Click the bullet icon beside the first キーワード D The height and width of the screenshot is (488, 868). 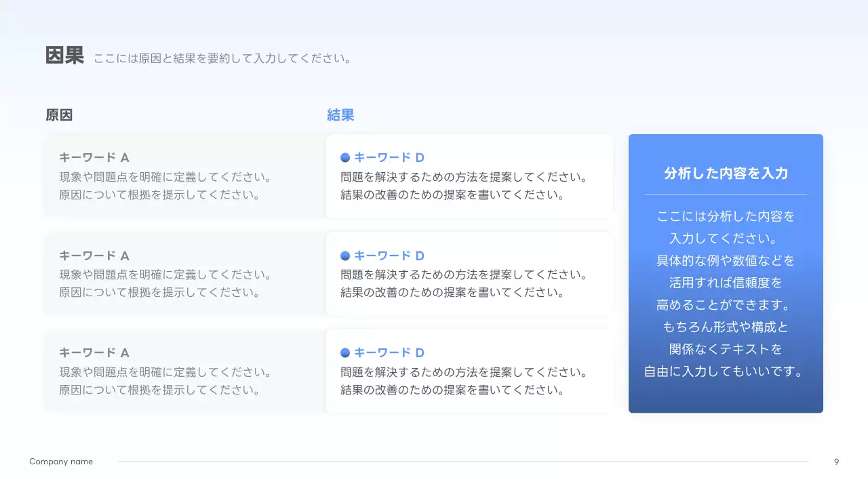[x=344, y=157]
